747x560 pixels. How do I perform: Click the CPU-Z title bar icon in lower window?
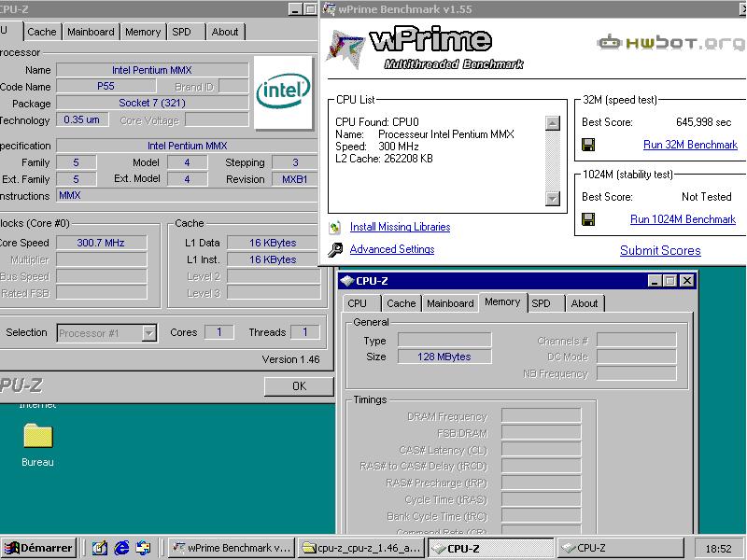pos(347,281)
